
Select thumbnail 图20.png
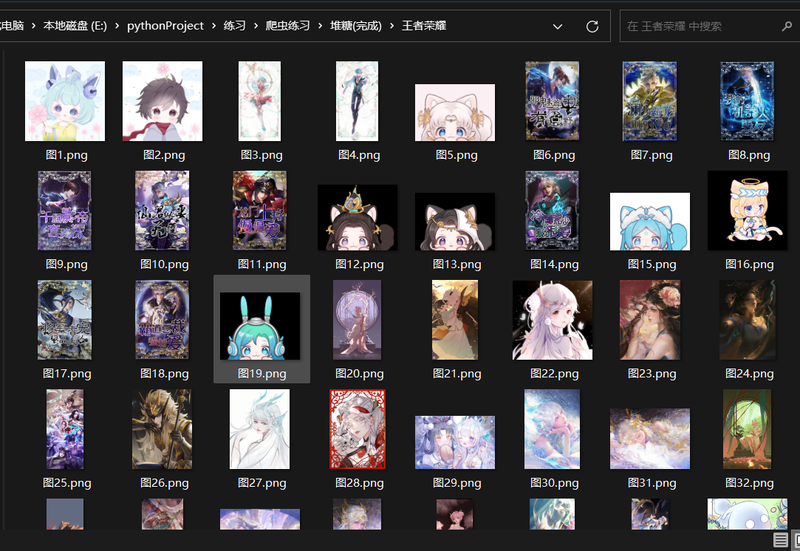point(357,320)
